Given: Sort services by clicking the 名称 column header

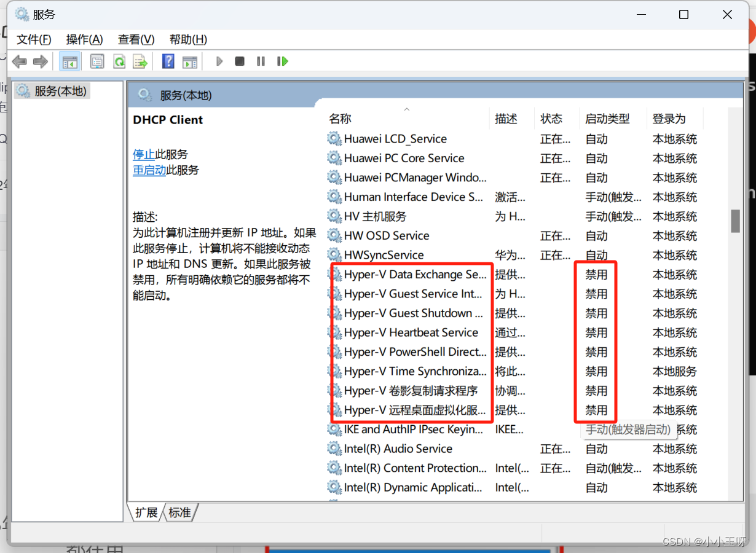Looking at the screenshot, I should pos(340,118).
